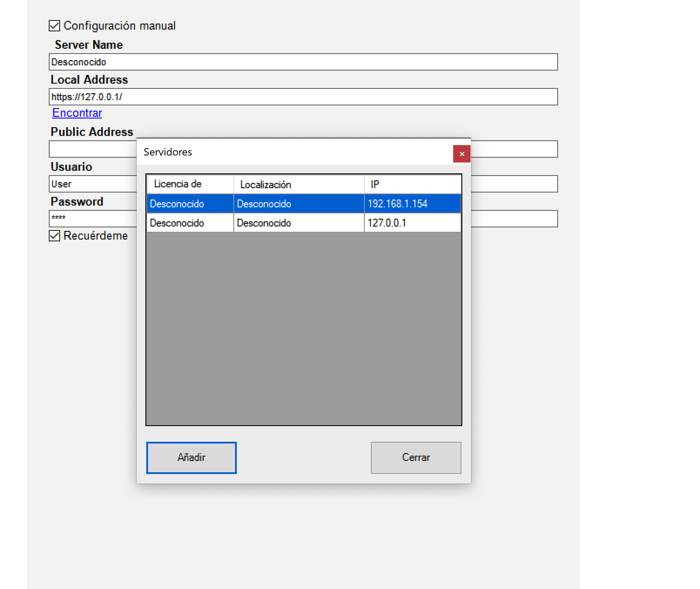
Task: Uncheck the Recuérdeme checkbox
Action: click(x=54, y=236)
